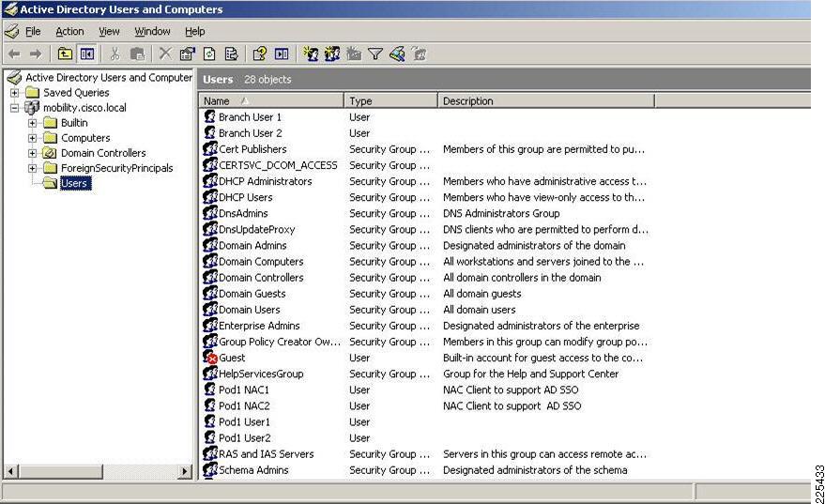Click the Filter funnel icon

pos(375,53)
